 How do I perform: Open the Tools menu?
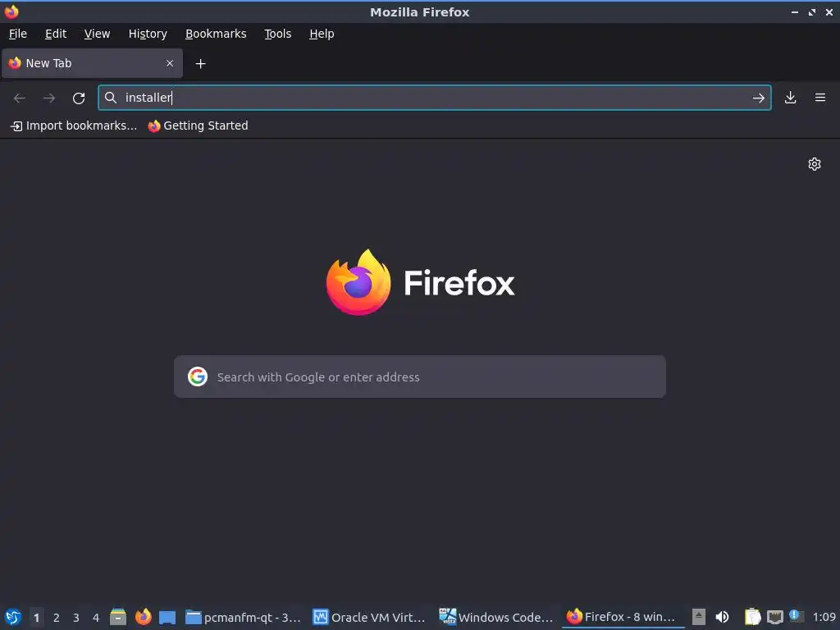point(277,34)
